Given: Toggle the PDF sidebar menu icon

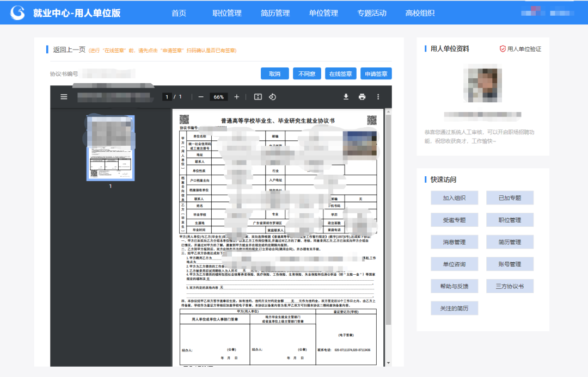Looking at the screenshot, I should (64, 97).
